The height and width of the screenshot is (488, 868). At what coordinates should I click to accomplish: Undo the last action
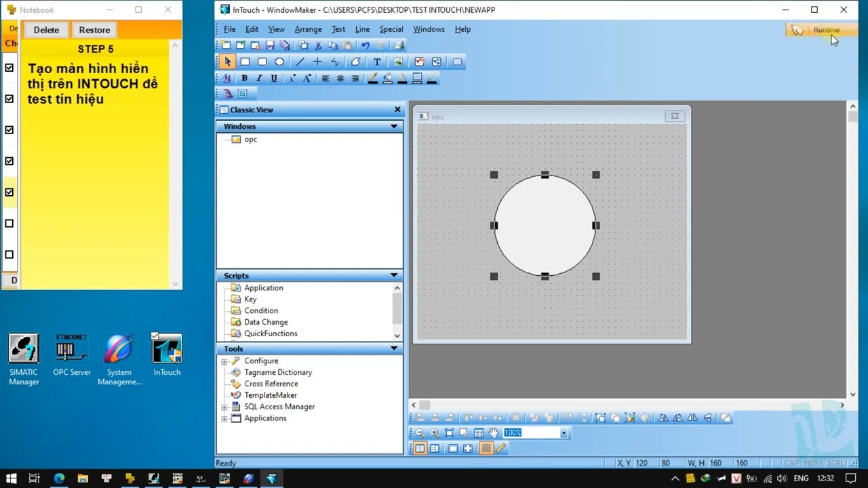pos(365,45)
